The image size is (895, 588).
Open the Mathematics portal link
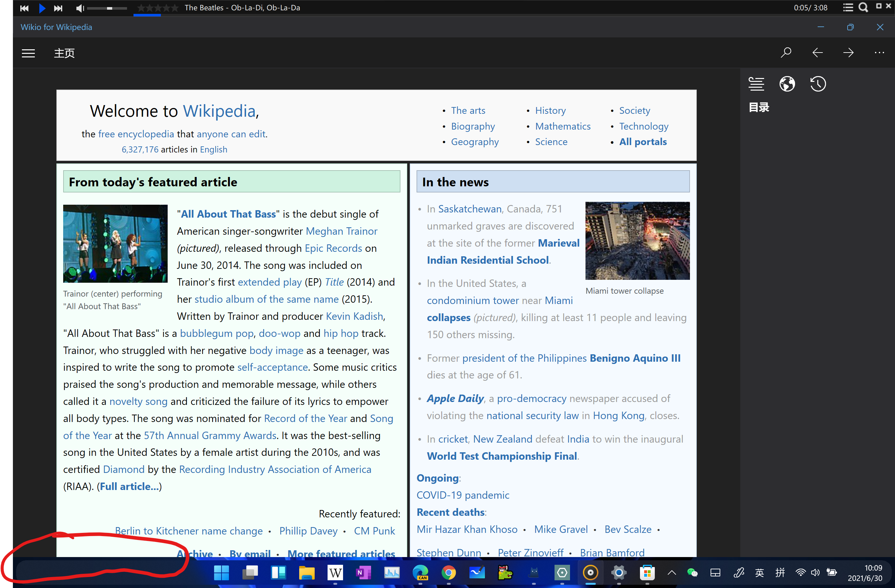pos(563,126)
